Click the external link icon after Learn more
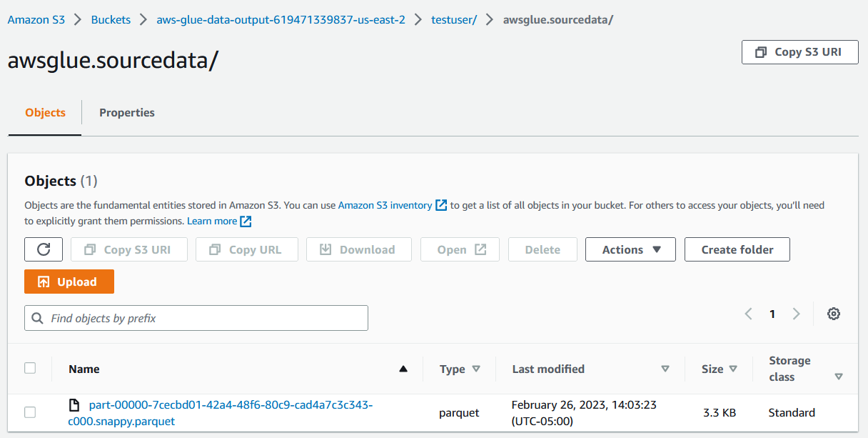 pos(246,222)
